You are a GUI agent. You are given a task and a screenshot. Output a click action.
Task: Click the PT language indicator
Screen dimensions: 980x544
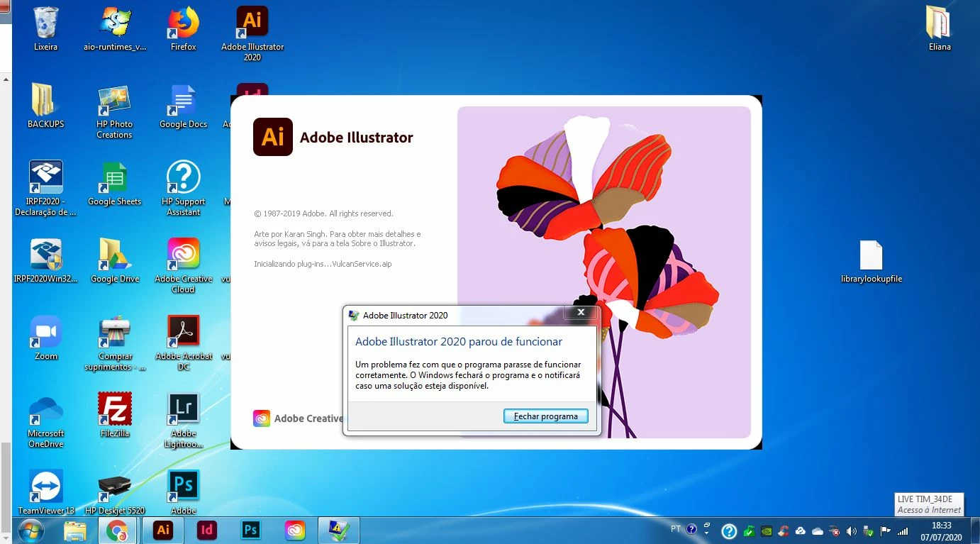pyautogui.click(x=676, y=529)
